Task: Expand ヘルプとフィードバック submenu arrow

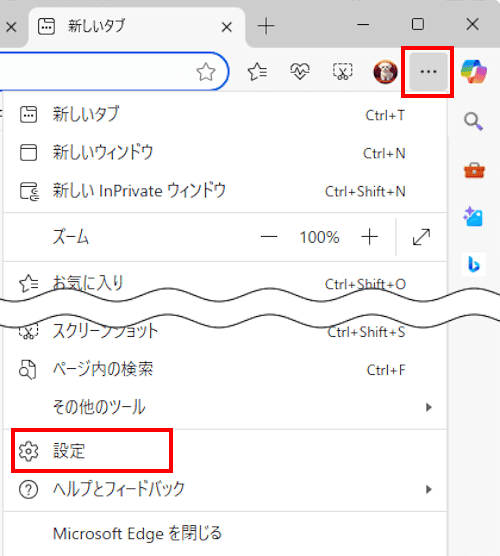Action: (429, 489)
